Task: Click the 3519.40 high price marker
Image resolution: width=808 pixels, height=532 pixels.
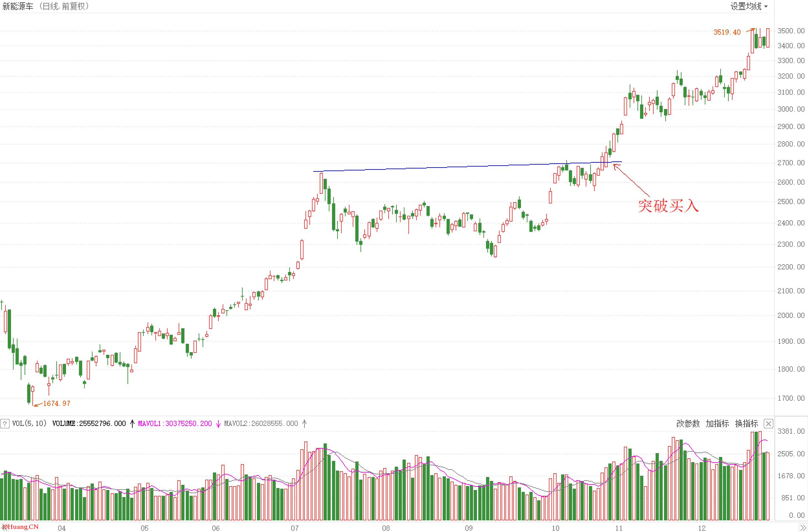Action: click(726, 32)
